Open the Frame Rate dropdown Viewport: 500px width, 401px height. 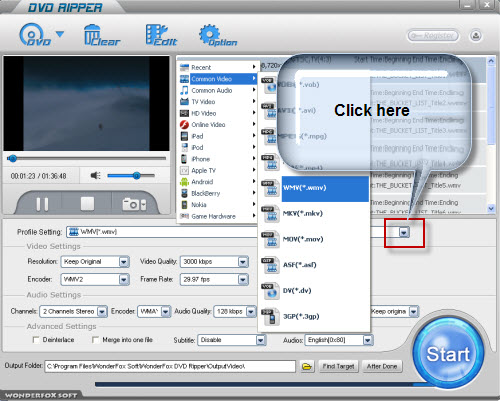point(243,279)
